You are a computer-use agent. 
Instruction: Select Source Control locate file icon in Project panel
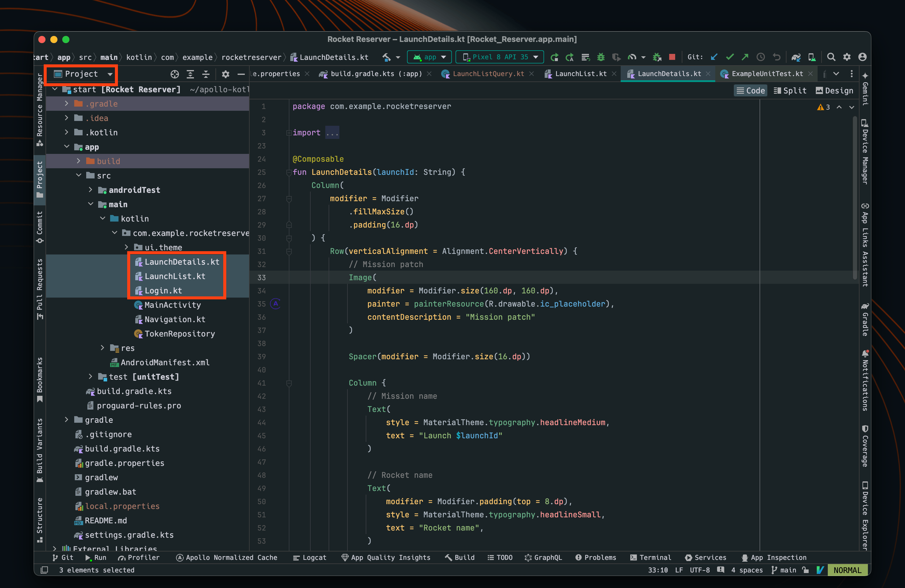click(174, 74)
